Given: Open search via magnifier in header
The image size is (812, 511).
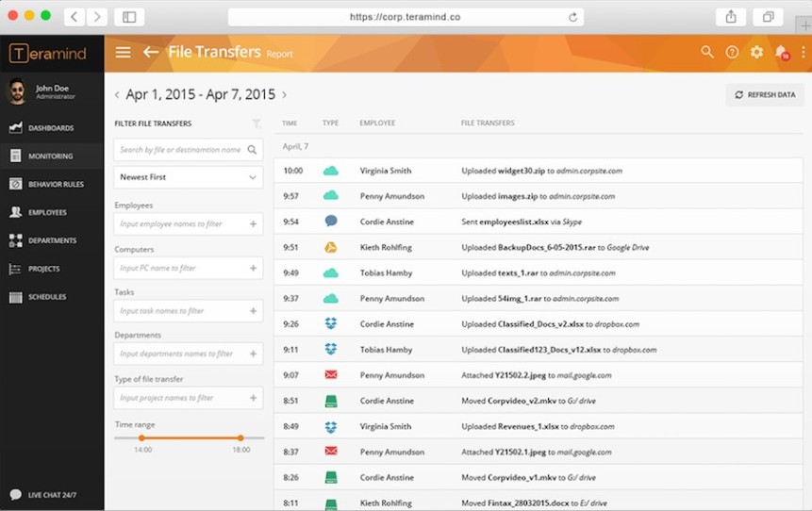Looking at the screenshot, I should (707, 52).
